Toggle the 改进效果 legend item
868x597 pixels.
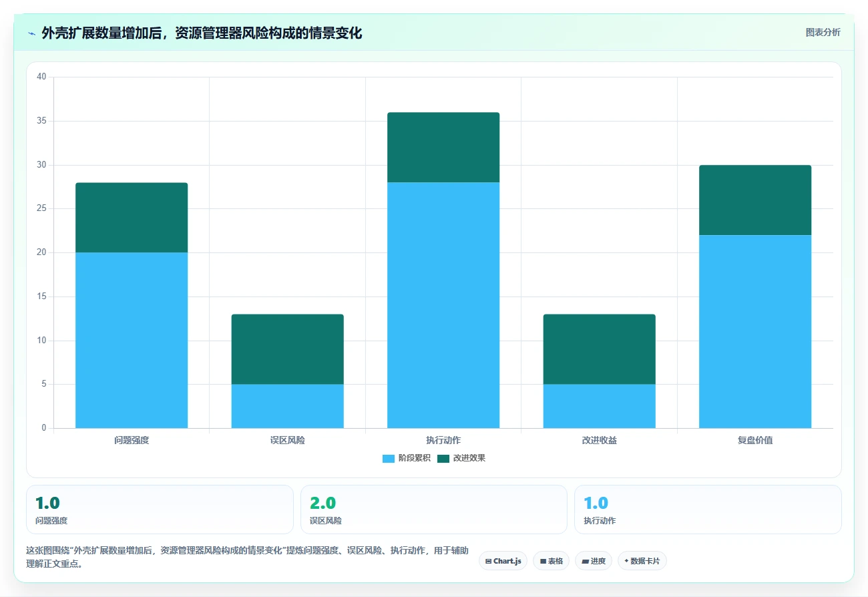461,458
